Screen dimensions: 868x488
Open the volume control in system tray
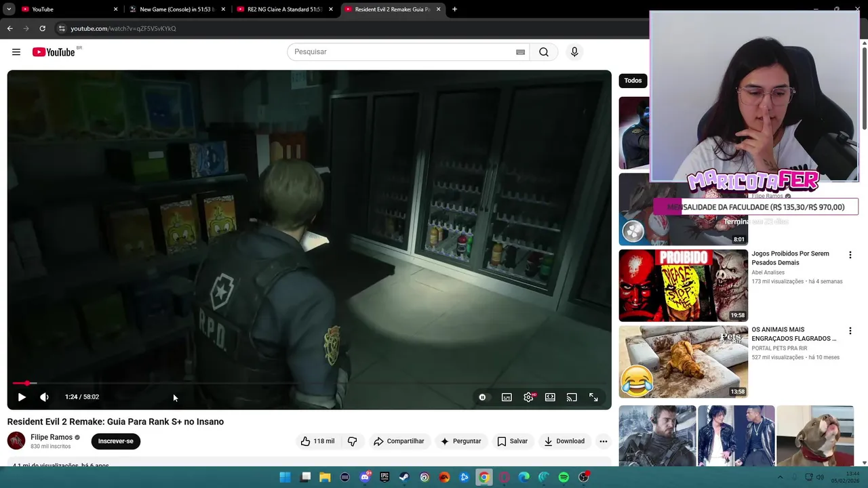(820, 477)
